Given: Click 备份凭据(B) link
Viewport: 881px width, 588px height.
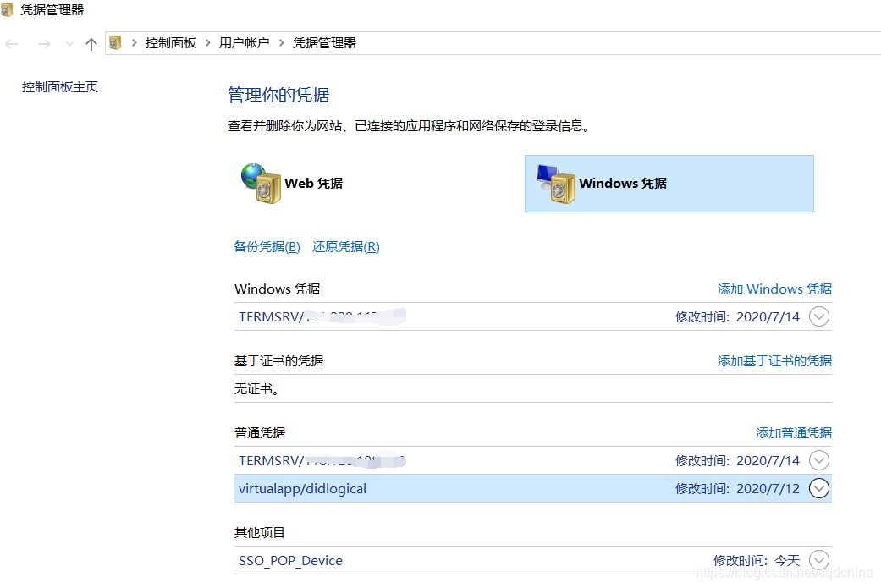Looking at the screenshot, I should point(267,246).
